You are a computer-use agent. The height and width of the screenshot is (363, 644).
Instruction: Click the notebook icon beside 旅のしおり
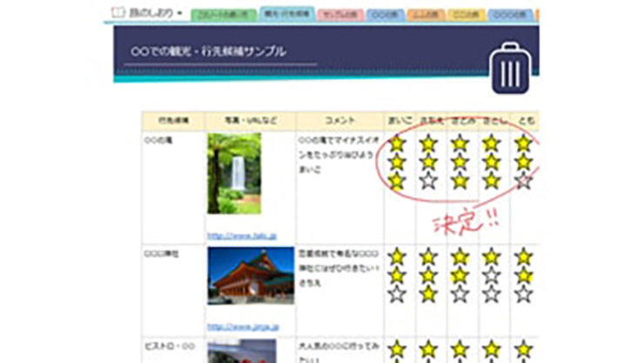tap(117, 12)
